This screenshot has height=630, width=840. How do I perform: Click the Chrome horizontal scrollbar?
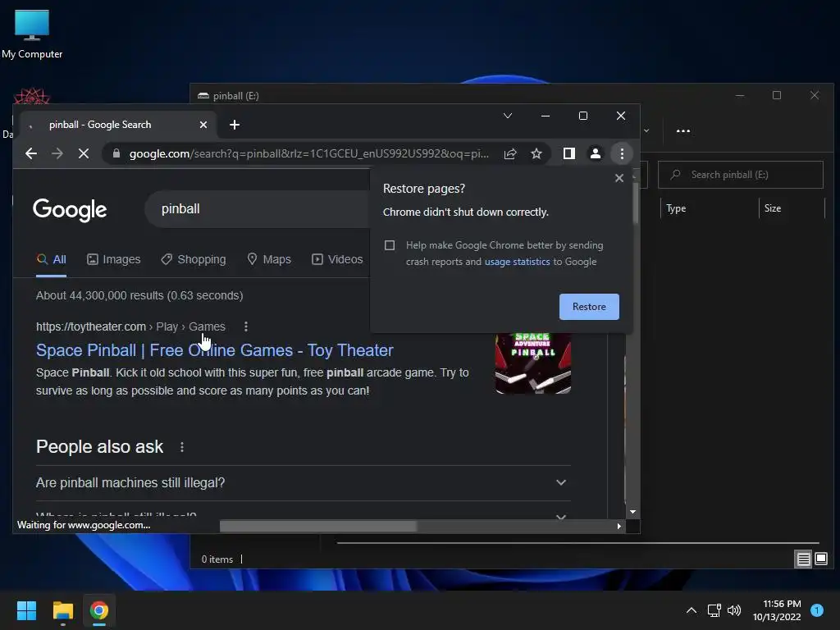319,527
